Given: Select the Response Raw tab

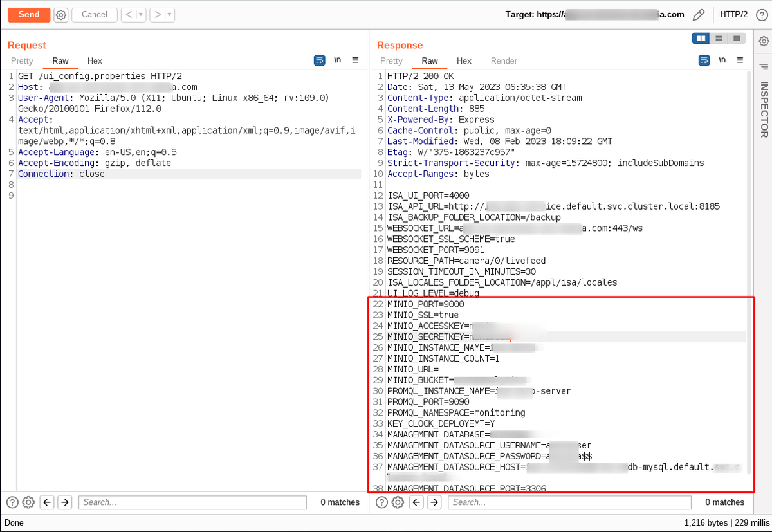Looking at the screenshot, I should point(430,60).
